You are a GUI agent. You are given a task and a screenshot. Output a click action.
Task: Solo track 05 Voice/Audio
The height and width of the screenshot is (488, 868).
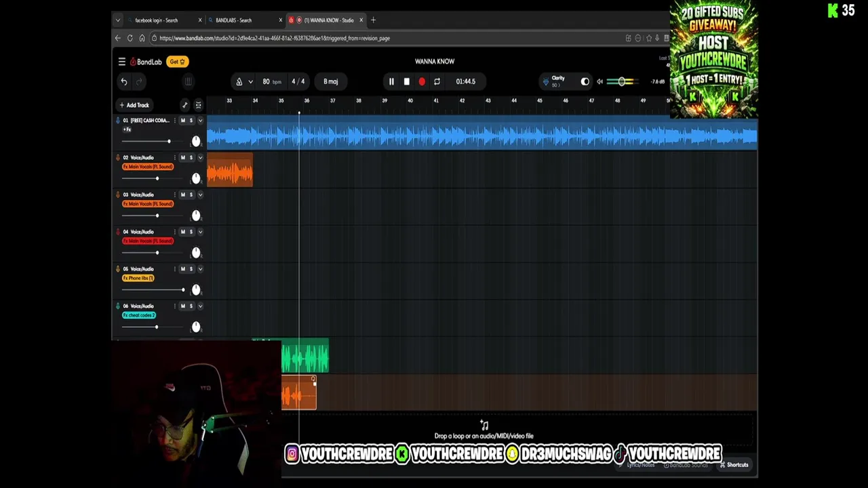click(191, 269)
